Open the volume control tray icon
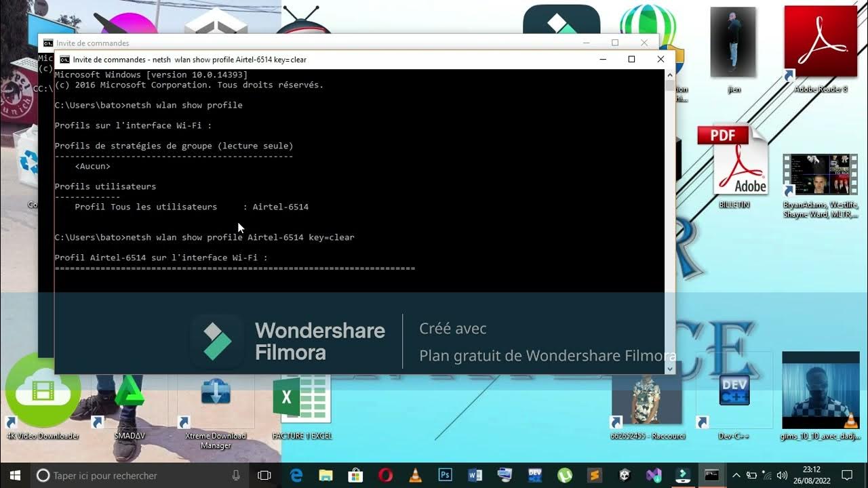 coord(782,475)
